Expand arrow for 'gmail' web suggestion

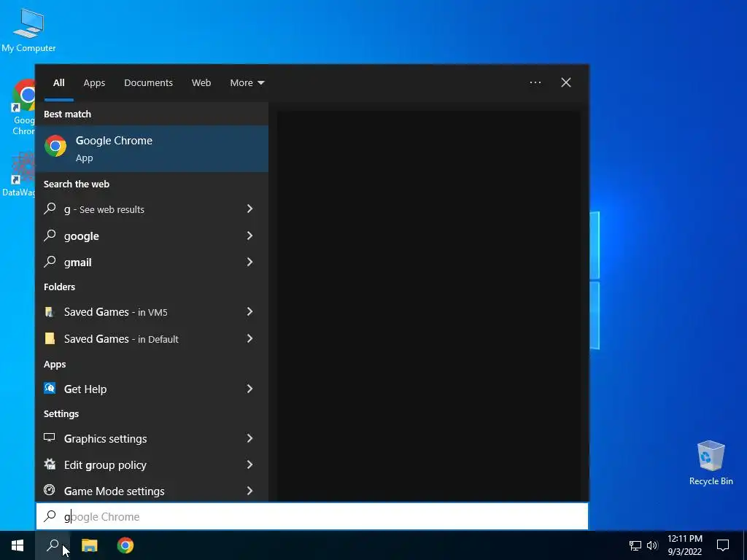pyautogui.click(x=249, y=262)
